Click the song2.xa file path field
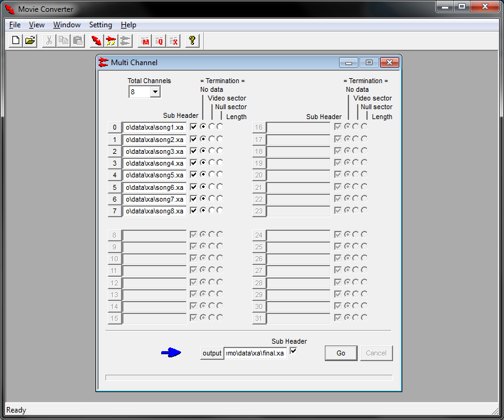This screenshot has width=504, height=420. pos(154,140)
